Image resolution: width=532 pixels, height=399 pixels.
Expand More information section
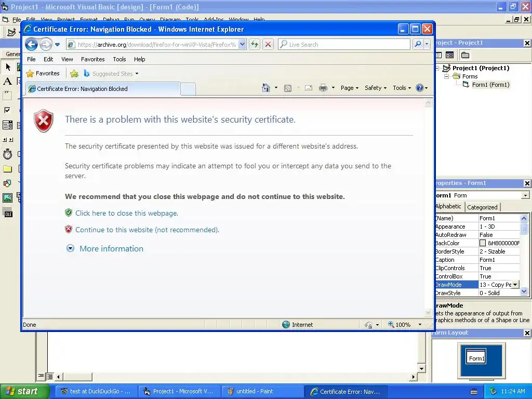(x=105, y=249)
